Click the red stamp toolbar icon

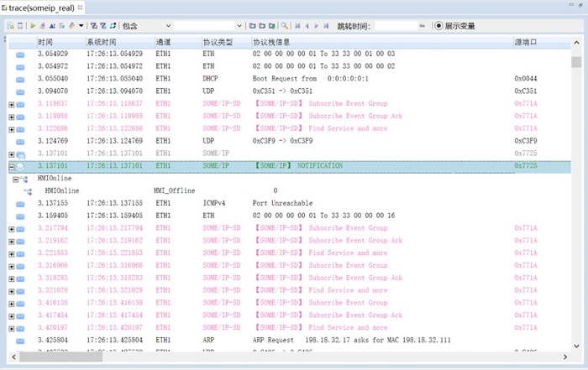click(43, 26)
